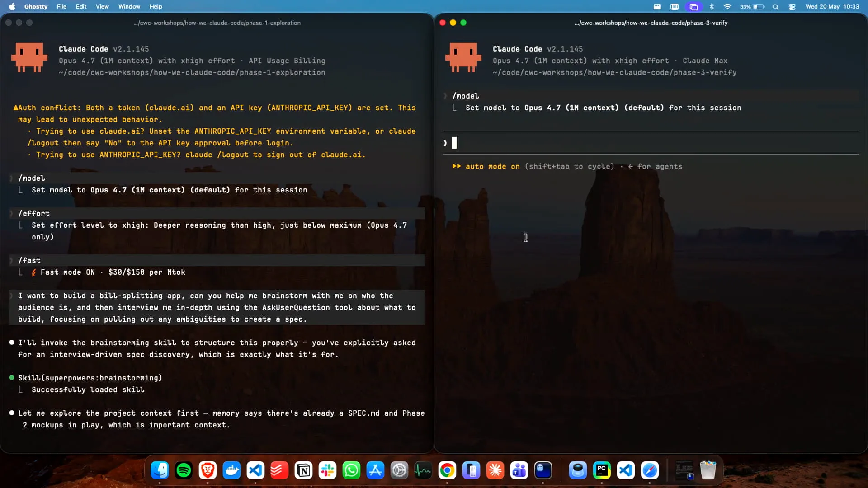Click 'Claude Max' text in right terminal
The width and height of the screenshot is (868, 488).
705,61
